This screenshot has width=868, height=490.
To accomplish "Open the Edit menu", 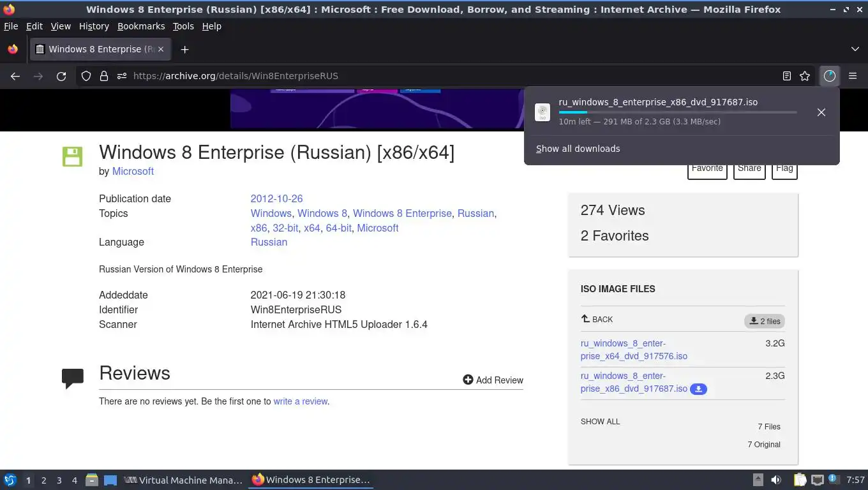I will (x=34, y=26).
